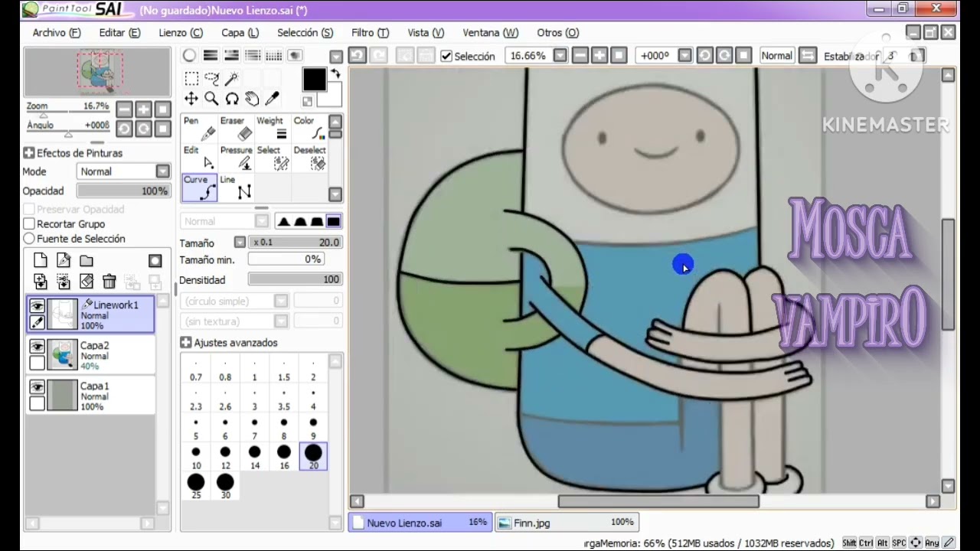Clear the layer with eraser page icon
This screenshot has width=980, height=551.
(87, 282)
